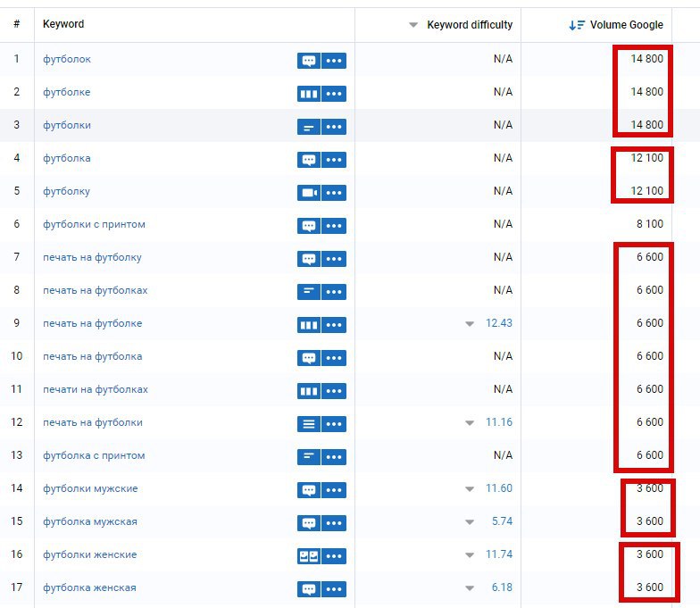Click the Keyword column header
700x608 pixels.
tap(63, 24)
